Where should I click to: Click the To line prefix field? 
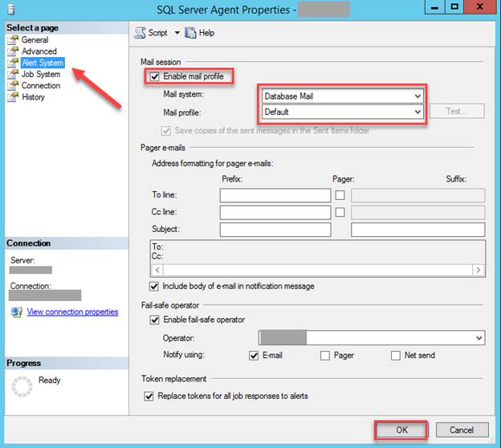275,195
